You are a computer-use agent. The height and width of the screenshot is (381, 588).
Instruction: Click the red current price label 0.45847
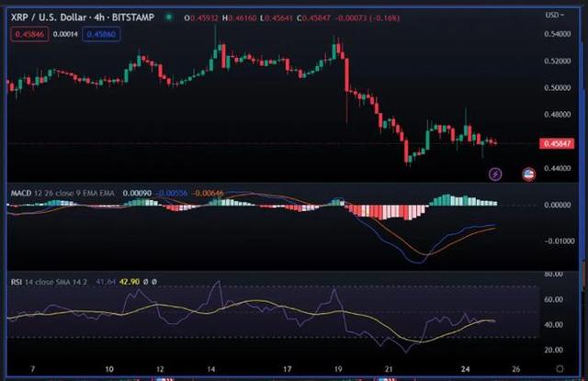(x=557, y=143)
